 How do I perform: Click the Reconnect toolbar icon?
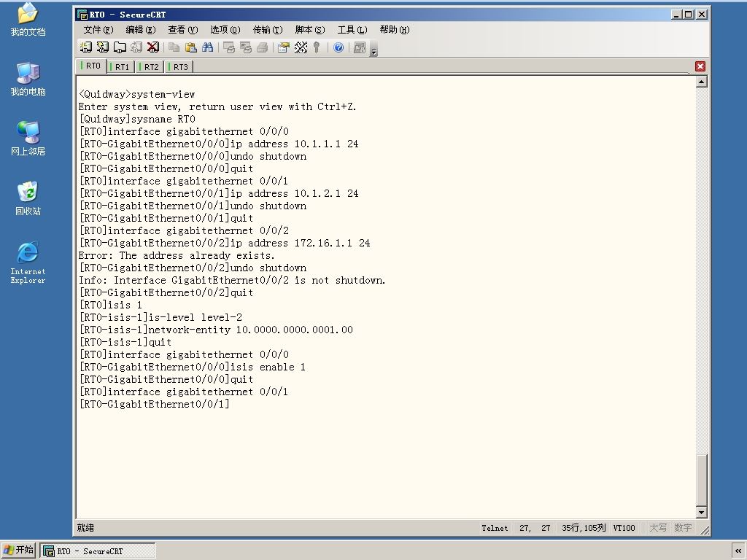136,47
